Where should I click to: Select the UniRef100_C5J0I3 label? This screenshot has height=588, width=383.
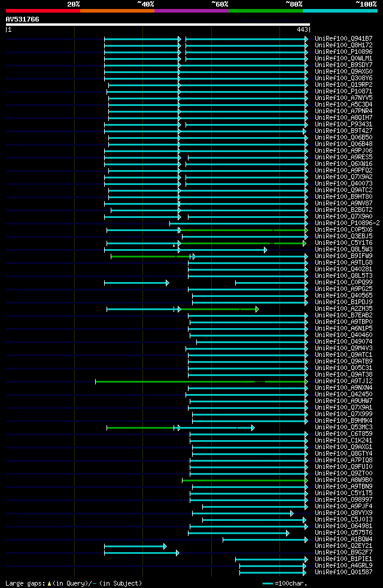click(x=344, y=520)
